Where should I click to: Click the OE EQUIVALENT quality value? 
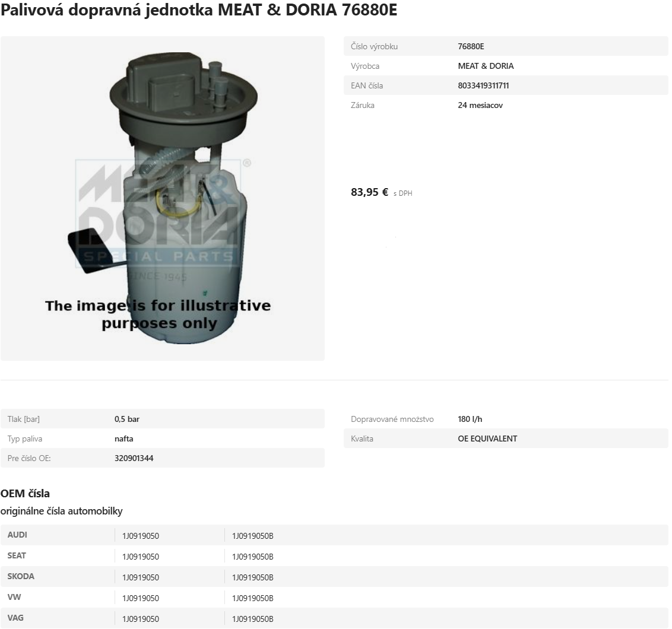coord(487,439)
